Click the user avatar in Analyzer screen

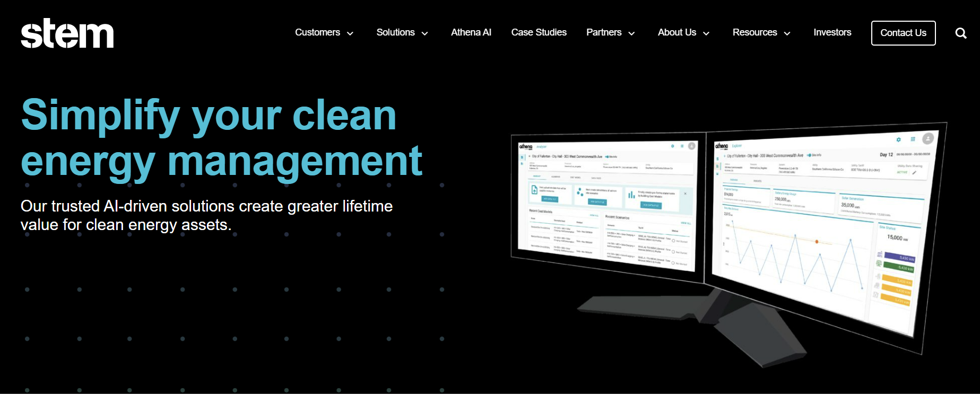pos(692,146)
